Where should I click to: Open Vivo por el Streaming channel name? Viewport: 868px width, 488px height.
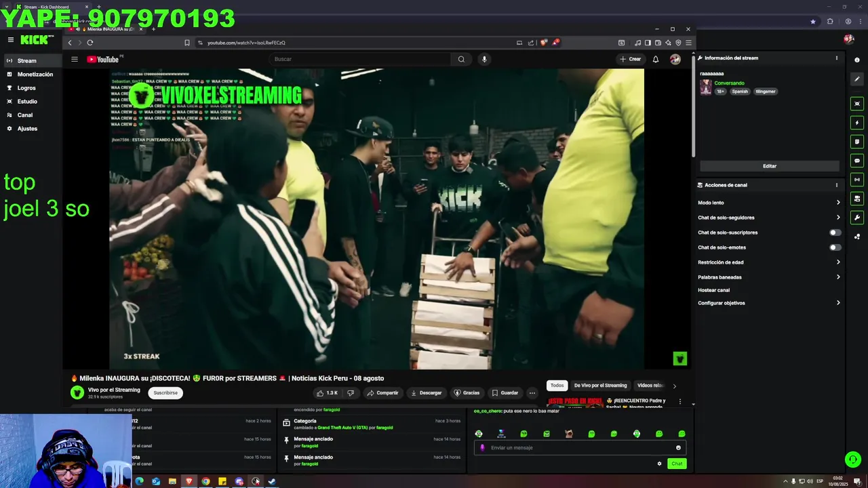coord(114,390)
